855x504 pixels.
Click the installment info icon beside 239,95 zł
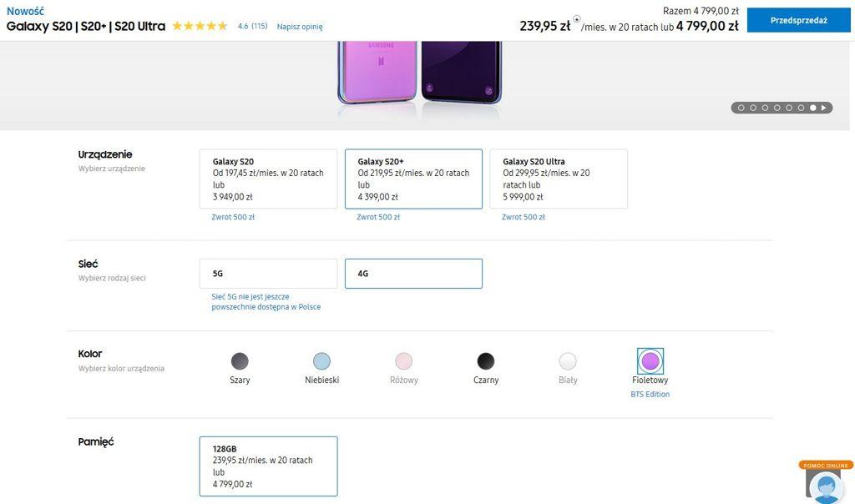click(576, 19)
